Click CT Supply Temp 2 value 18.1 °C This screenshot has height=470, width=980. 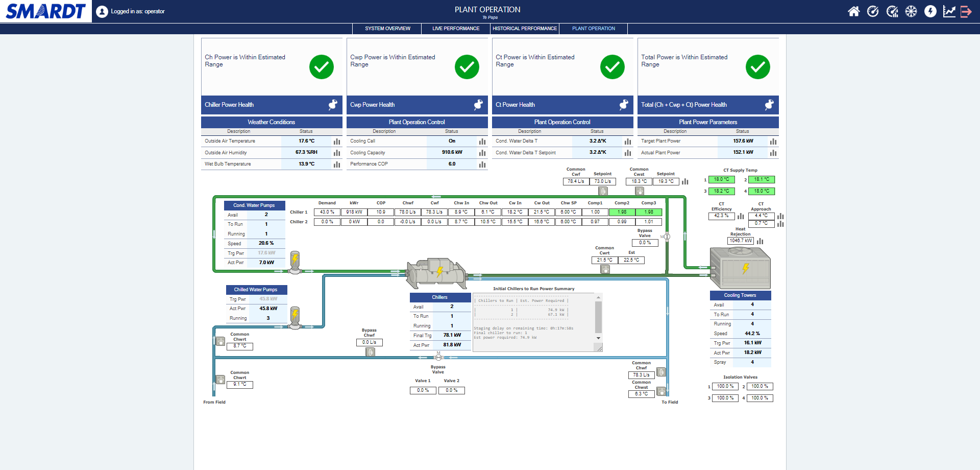click(x=762, y=179)
